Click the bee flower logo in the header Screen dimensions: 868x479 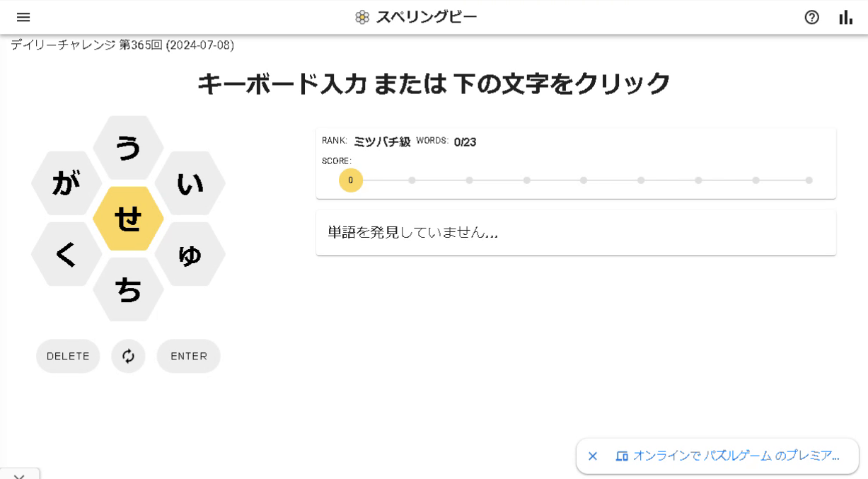(363, 16)
